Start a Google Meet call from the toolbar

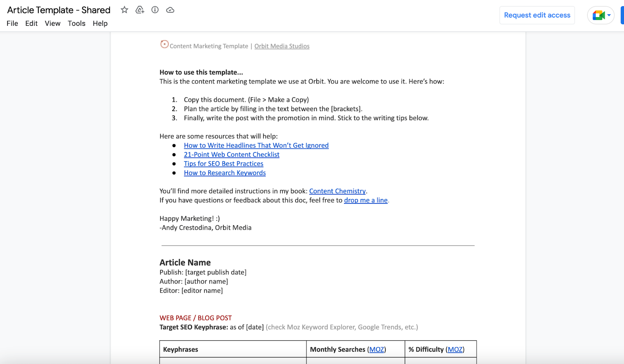pos(597,15)
